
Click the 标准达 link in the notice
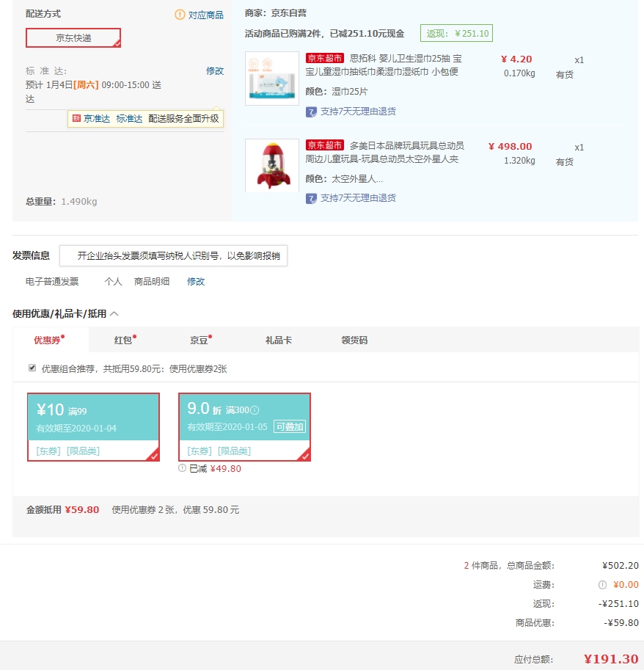[x=129, y=119]
